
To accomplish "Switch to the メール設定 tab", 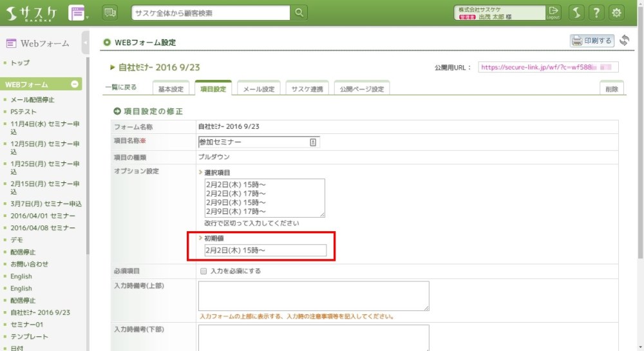I will click(x=259, y=89).
